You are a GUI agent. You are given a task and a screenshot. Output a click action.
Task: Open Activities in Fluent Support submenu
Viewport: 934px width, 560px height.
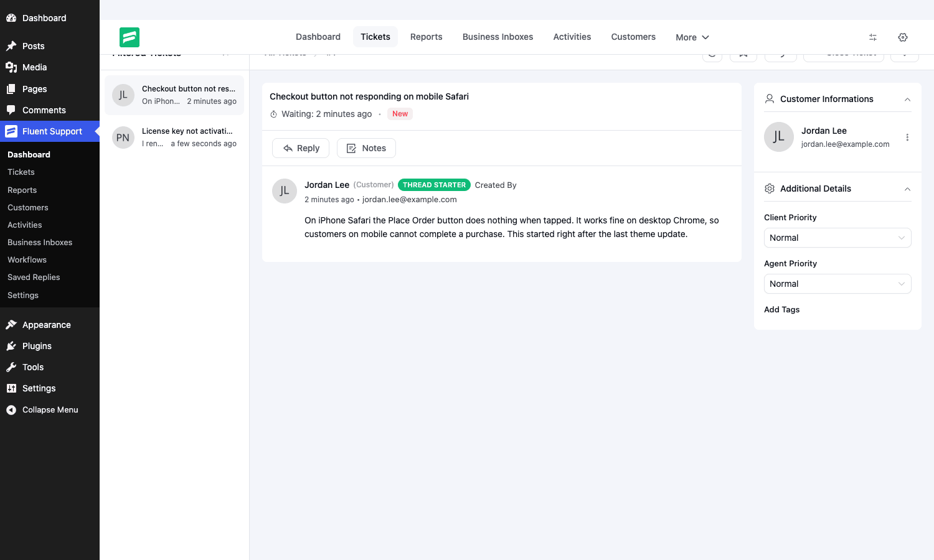coord(25,225)
